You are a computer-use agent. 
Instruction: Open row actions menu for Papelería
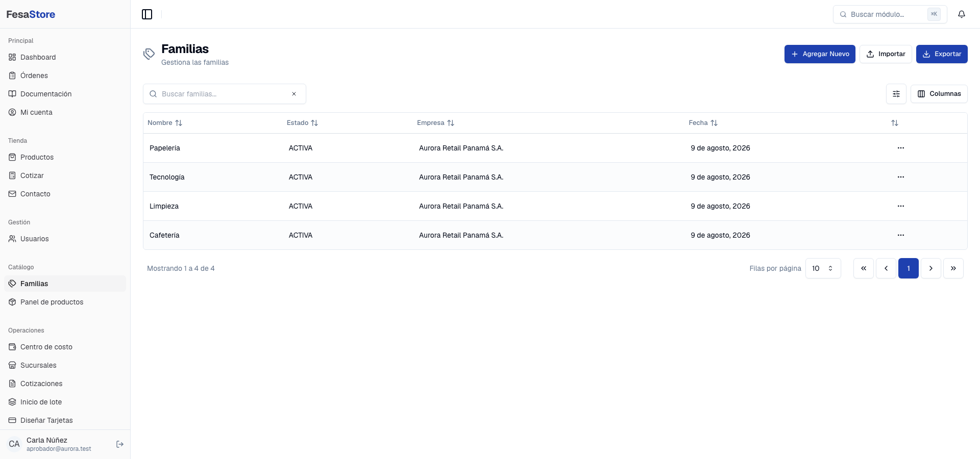click(x=901, y=148)
